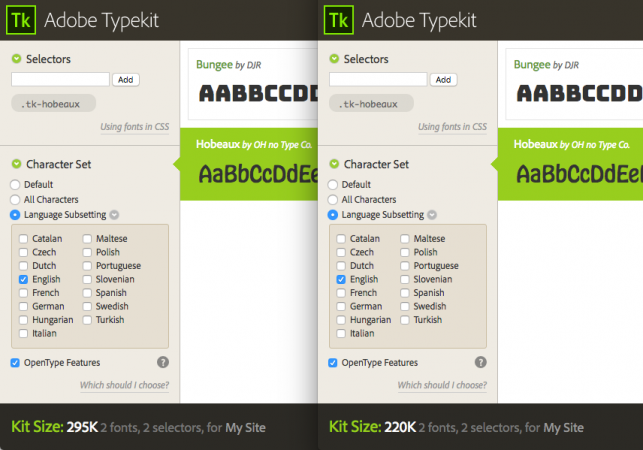This screenshot has height=450, width=643.
Task: Select Default character set radio in right panel
Action: [x=333, y=185]
